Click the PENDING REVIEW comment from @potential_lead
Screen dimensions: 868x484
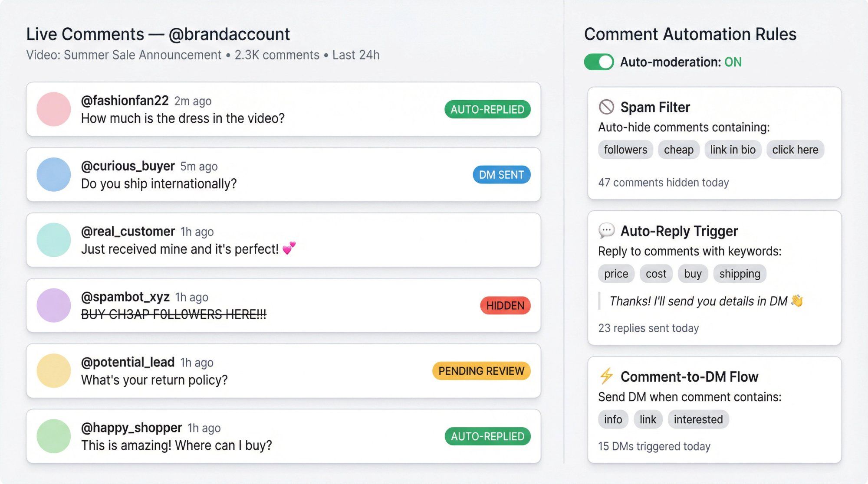[x=282, y=371]
